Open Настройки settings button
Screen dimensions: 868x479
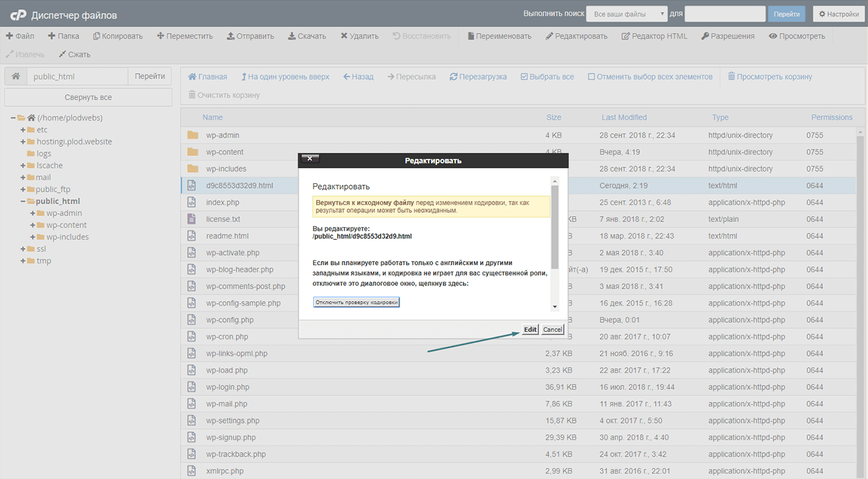point(839,14)
